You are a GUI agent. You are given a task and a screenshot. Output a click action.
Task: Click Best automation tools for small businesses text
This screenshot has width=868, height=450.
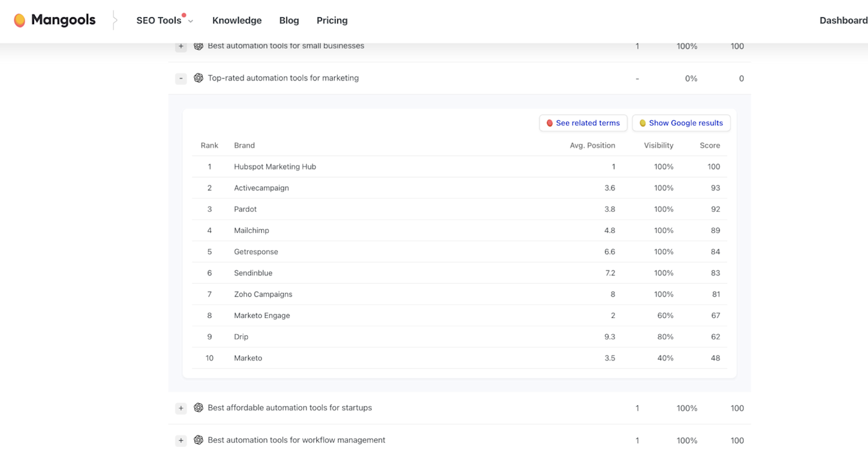point(286,46)
